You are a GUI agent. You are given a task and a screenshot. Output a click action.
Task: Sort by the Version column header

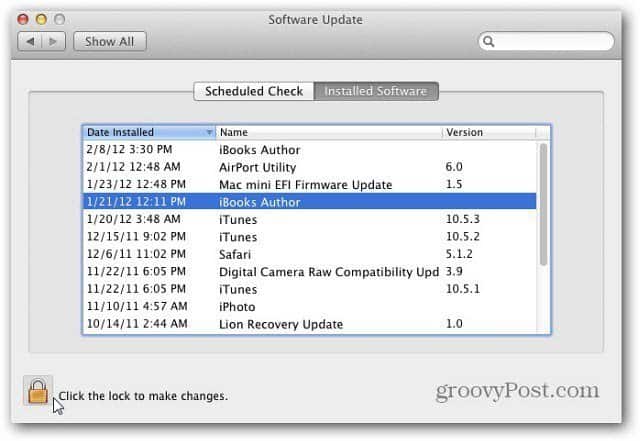[489, 132]
